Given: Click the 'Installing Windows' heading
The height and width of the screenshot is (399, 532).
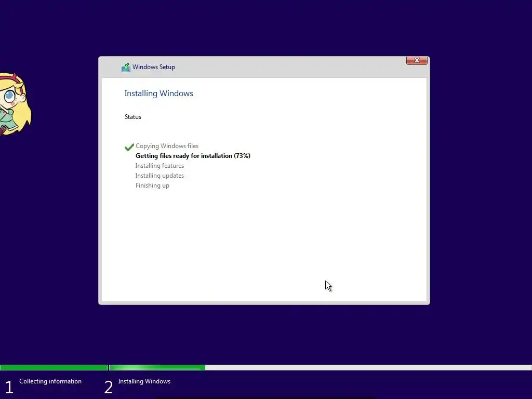Looking at the screenshot, I should (x=159, y=94).
